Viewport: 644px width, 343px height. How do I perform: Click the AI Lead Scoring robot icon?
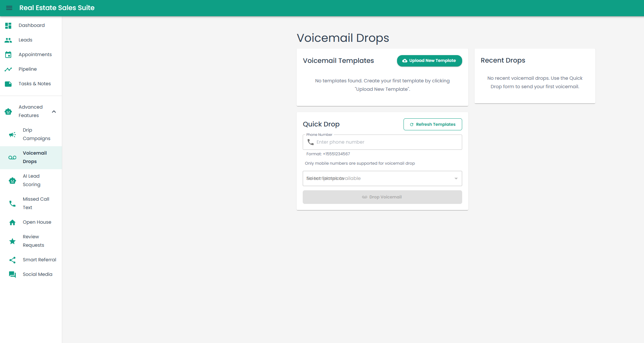pyautogui.click(x=12, y=180)
